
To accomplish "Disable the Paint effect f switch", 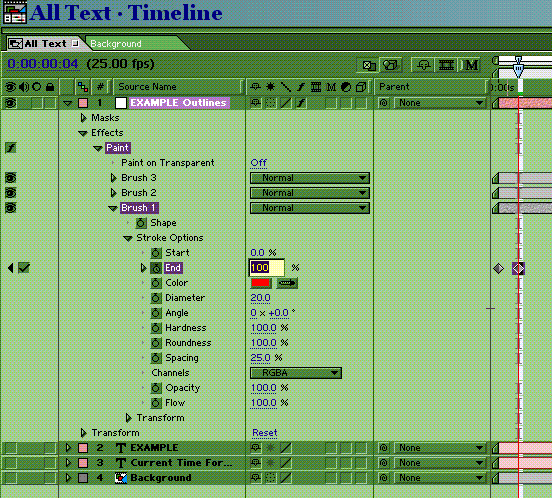I will click(11, 148).
